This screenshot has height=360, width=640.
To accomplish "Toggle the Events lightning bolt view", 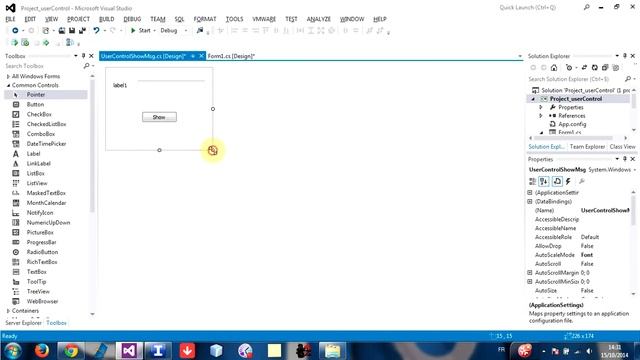I will [x=568, y=182].
